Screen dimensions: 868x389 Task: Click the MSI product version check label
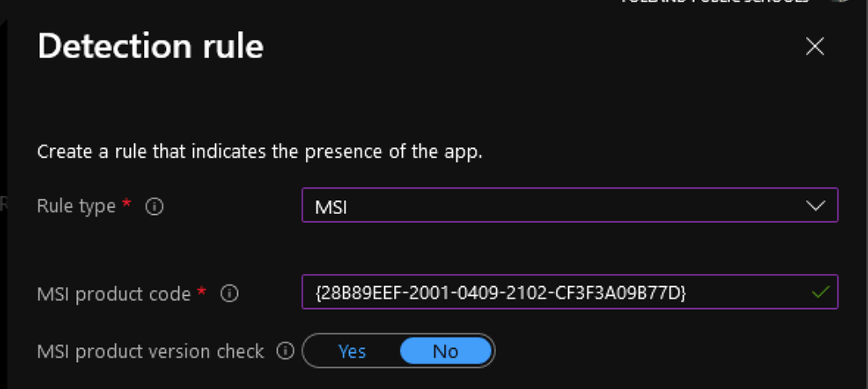(150, 351)
